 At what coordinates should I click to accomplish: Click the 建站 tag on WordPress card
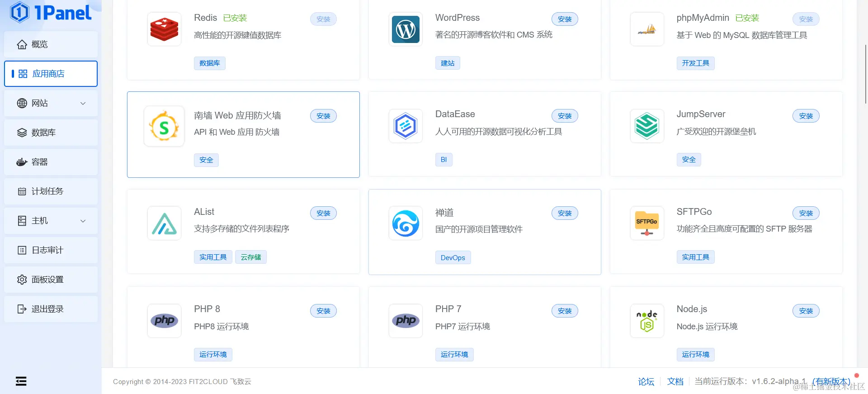tap(448, 63)
